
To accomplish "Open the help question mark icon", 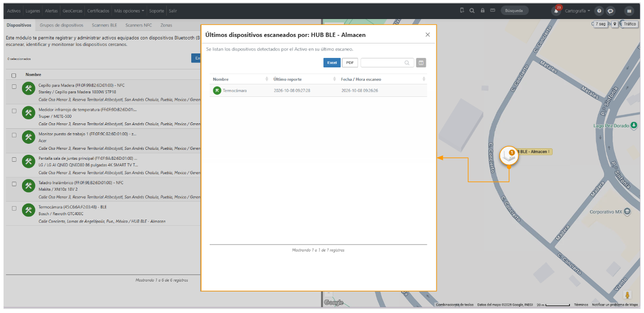I will coord(599,10).
